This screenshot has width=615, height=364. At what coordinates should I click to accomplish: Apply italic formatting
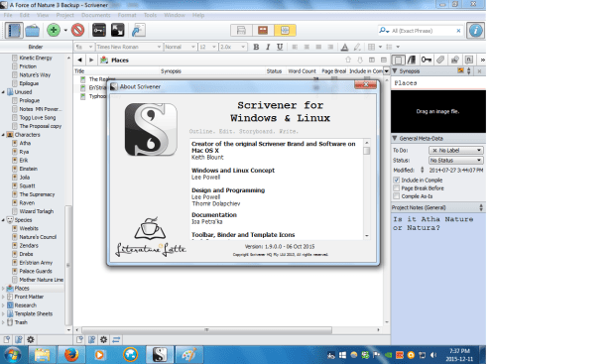coord(268,47)
